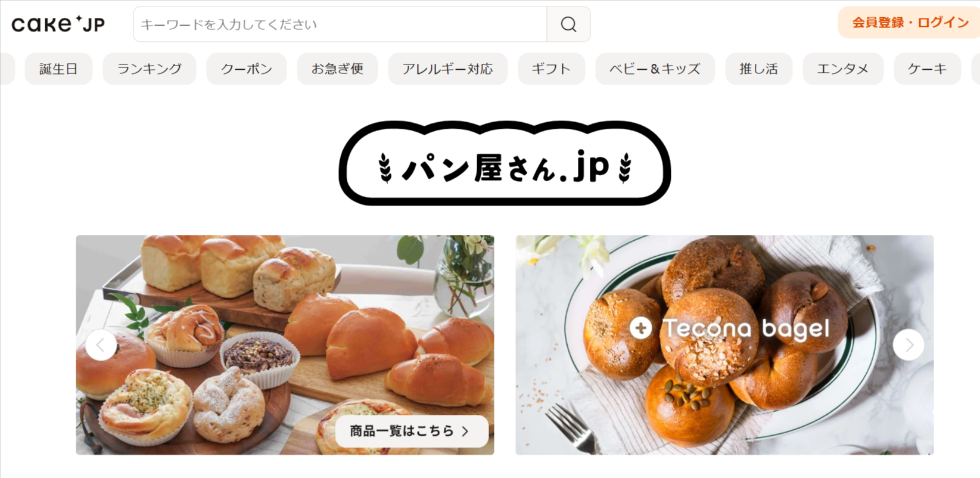Click the search magnifier icon
Screen dimensions: 980x478
pyautogui.click(x=568, y=24)
